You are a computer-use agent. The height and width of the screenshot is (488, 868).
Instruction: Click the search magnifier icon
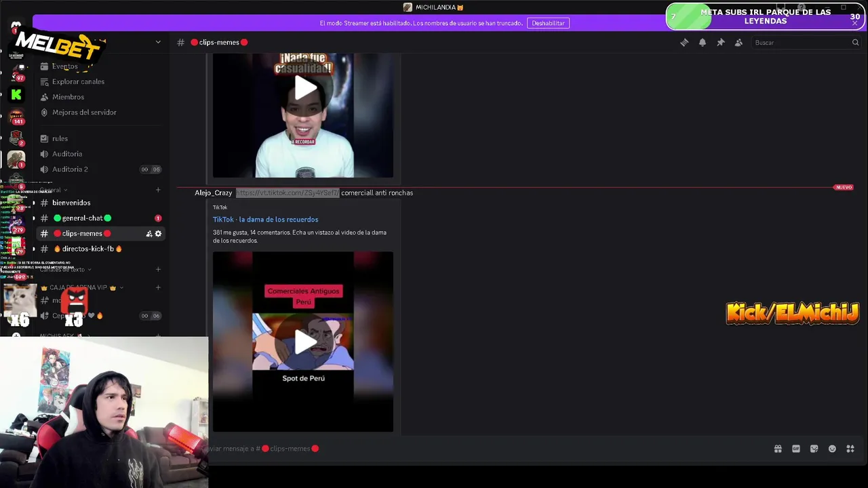(x=855, y=42)
